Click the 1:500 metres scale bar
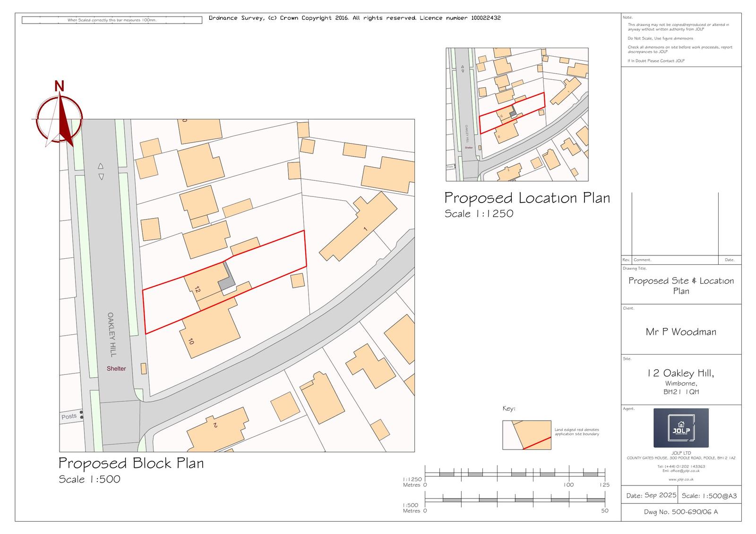 (515, 500)
